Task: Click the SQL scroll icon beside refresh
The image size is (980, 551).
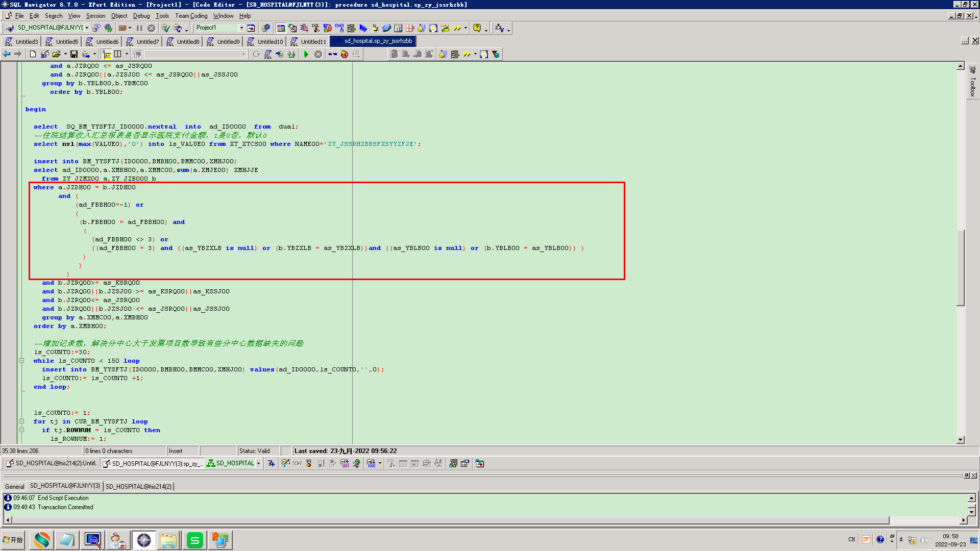Action: [268, 54]
